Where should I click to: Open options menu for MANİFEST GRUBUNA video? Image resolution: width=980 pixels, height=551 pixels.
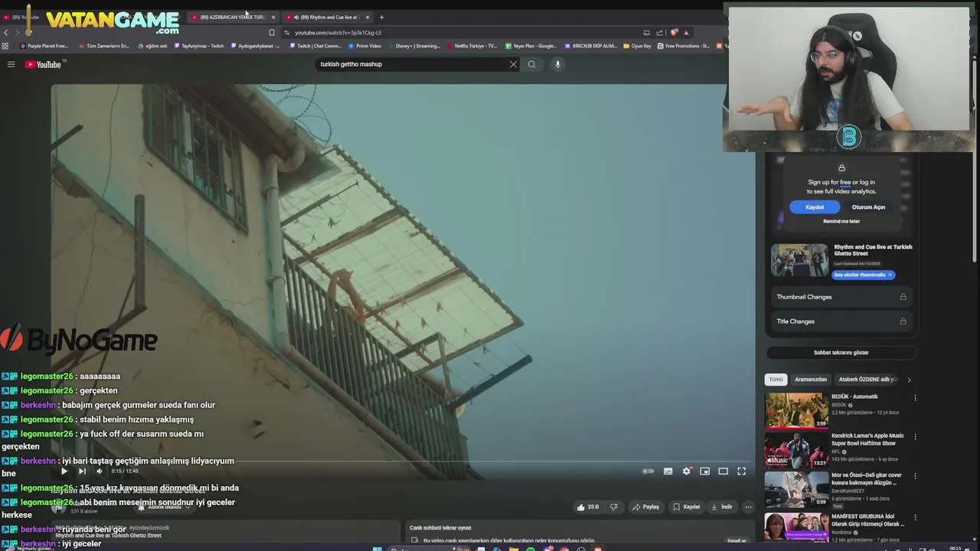(915, 518)
